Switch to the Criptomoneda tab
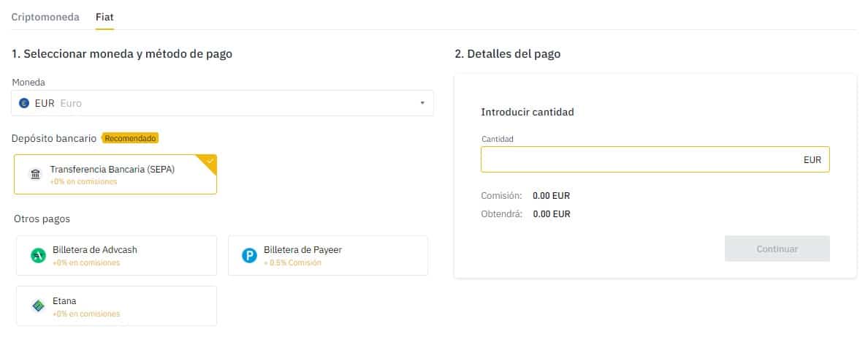Viewport: 868px width, 337px height. [45, 17]
